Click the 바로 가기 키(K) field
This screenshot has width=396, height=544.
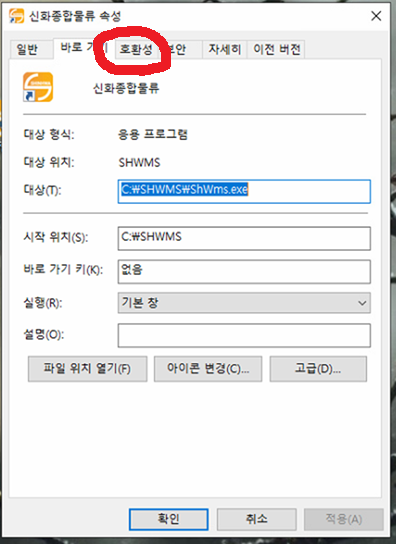tap(244, 272)
